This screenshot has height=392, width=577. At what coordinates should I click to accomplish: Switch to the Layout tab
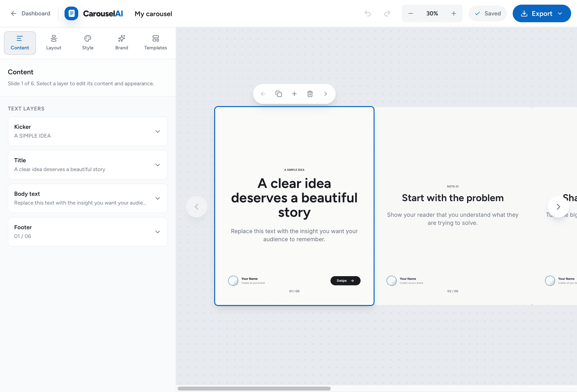tap(54, 43)
